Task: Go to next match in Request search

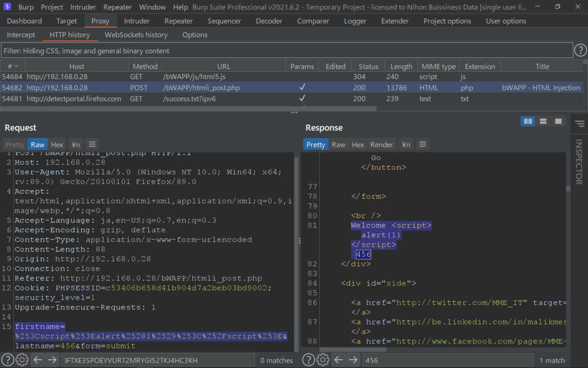Action: tap(52, 360)
